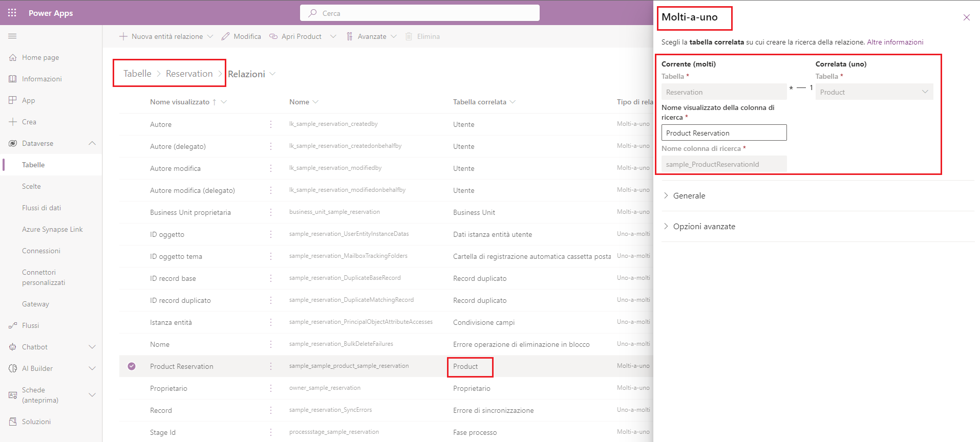Click the plus icon for Nuova entità relazione

[x=123, y=36]
